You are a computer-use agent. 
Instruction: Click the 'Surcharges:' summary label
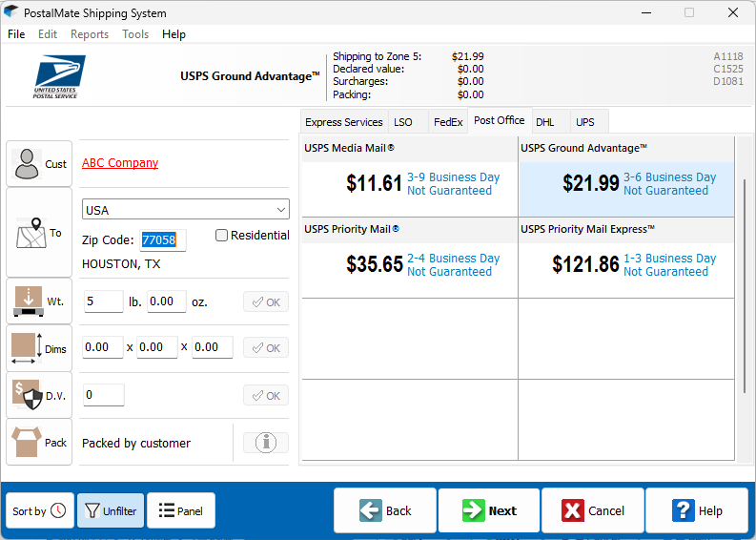click(360, 81)
